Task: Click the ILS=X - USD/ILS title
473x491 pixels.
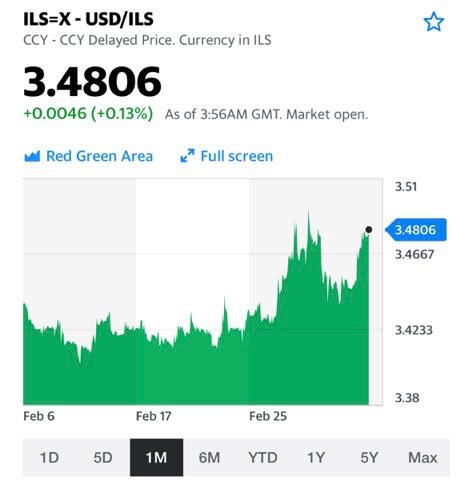Action: (88, 19)
